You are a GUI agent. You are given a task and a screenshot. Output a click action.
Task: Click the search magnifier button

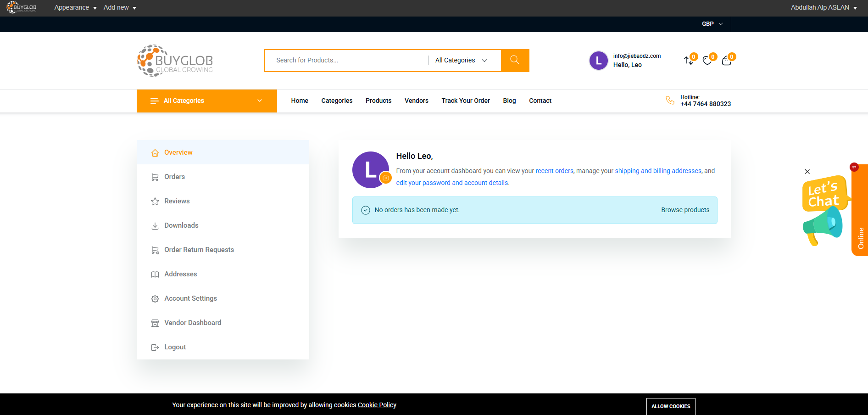point(515,60)
